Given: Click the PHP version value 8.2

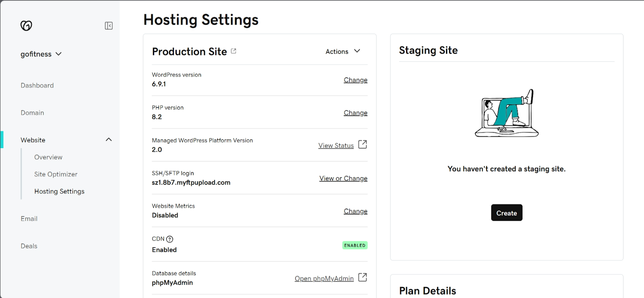Looking at the screenshot, I should (x=157, y=117).
